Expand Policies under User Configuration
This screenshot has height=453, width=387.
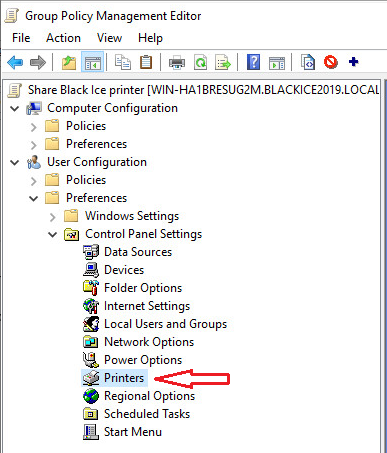coord(33,181)
